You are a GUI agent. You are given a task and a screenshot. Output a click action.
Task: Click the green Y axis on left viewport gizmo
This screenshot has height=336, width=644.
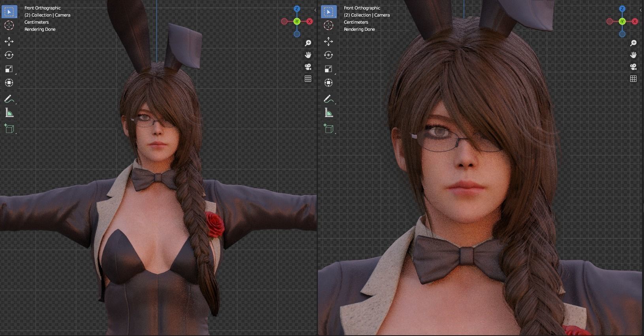coord(297,21)
